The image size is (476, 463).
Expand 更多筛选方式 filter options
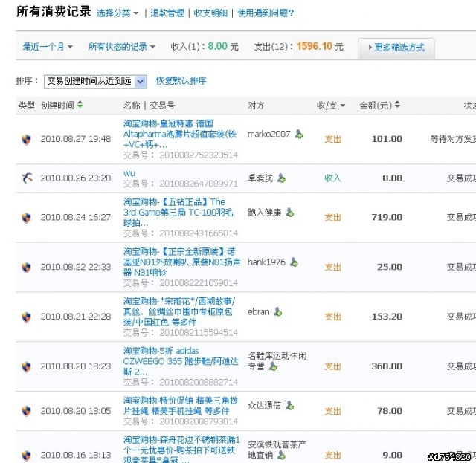[x=396, y=48]
